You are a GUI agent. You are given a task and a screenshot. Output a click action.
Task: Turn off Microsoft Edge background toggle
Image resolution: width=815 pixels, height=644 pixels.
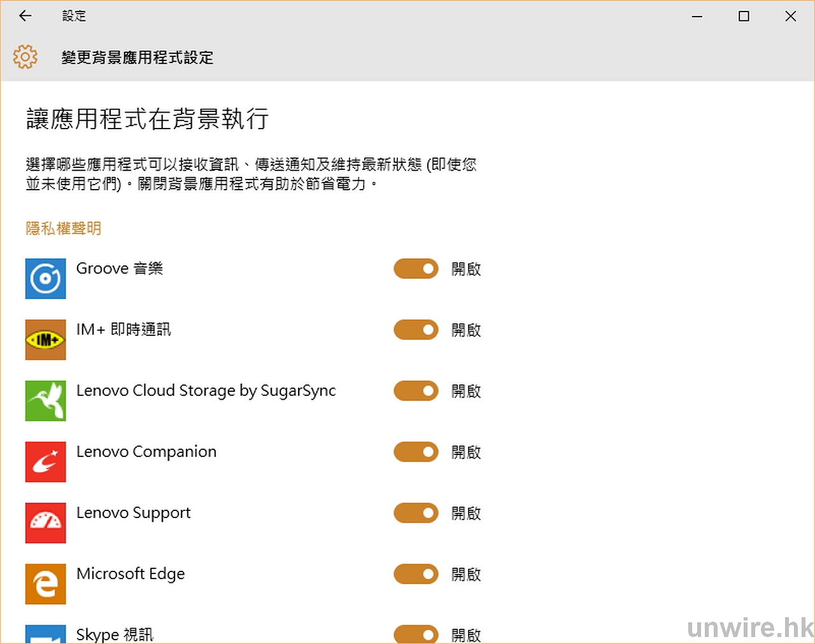click(x=416, y=575)
